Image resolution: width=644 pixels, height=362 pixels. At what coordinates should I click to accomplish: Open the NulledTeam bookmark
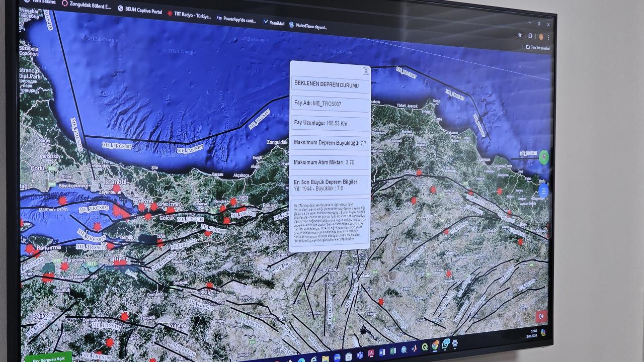click(x=308, y=25)
